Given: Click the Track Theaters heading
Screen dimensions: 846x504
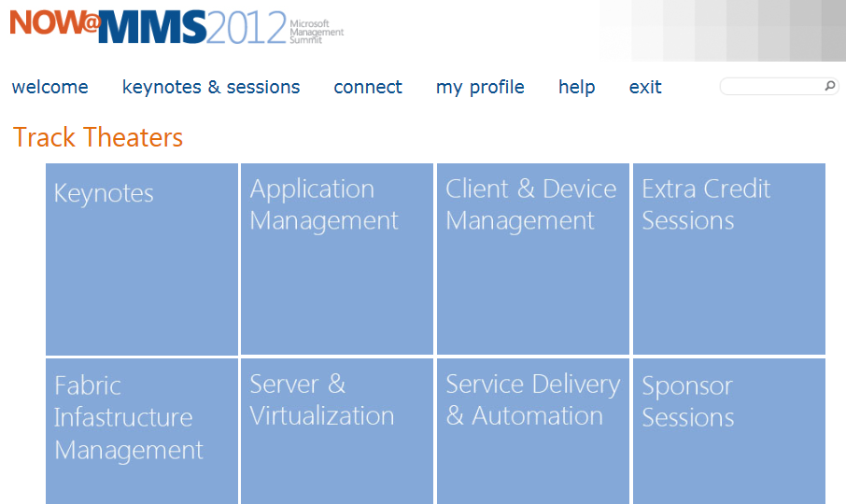Looking at the screenshot, I should 98,138.
